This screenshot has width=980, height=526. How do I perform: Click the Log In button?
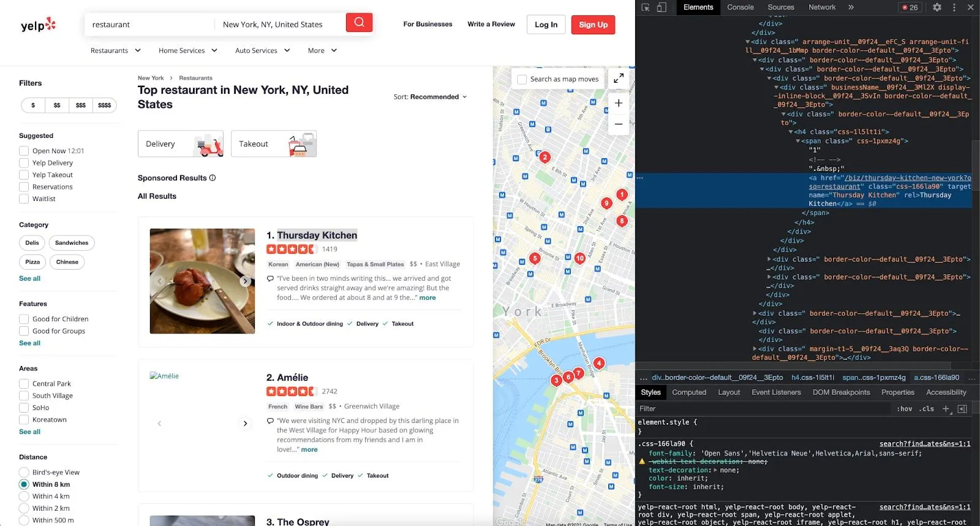point(546,25)
